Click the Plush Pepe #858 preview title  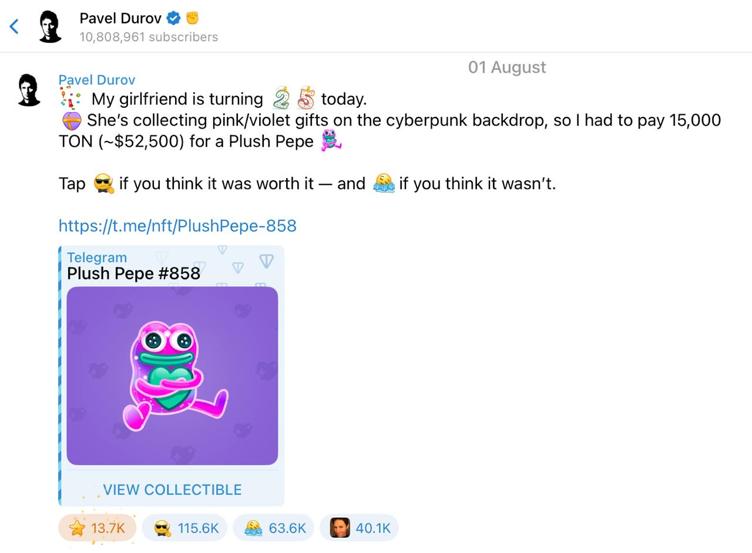pos(133,273)
